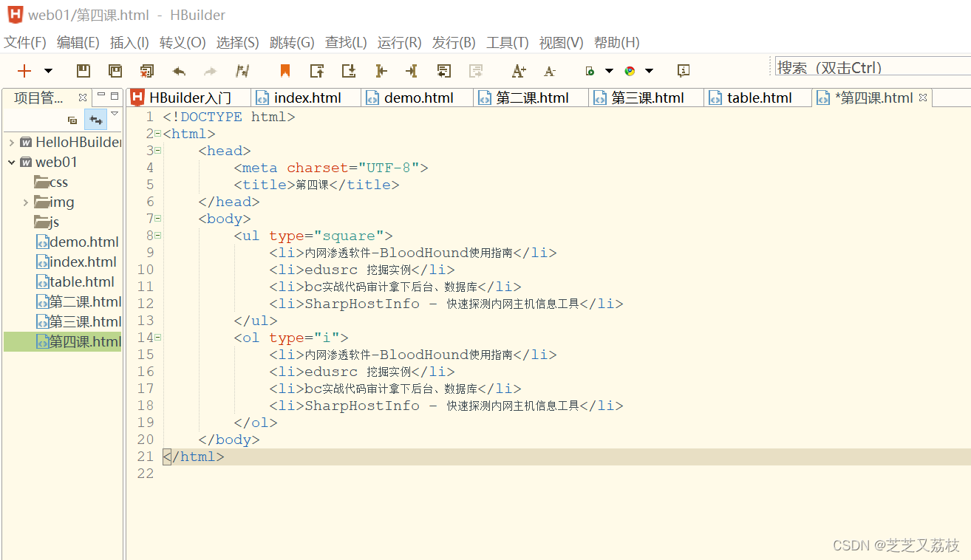The image size is (971, 560).
Task: Switch to the 第三课.html editor tab
Action: tap(647, 98)
